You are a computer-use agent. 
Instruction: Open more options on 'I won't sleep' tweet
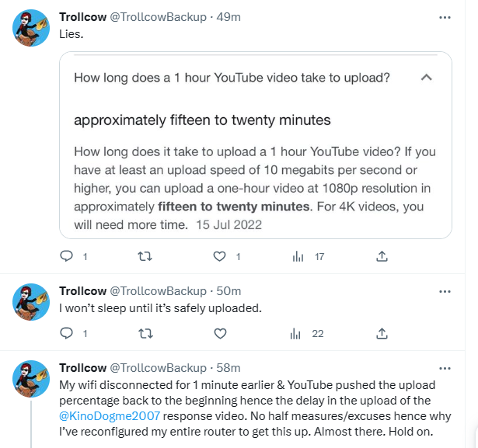[x=445, y=291]
